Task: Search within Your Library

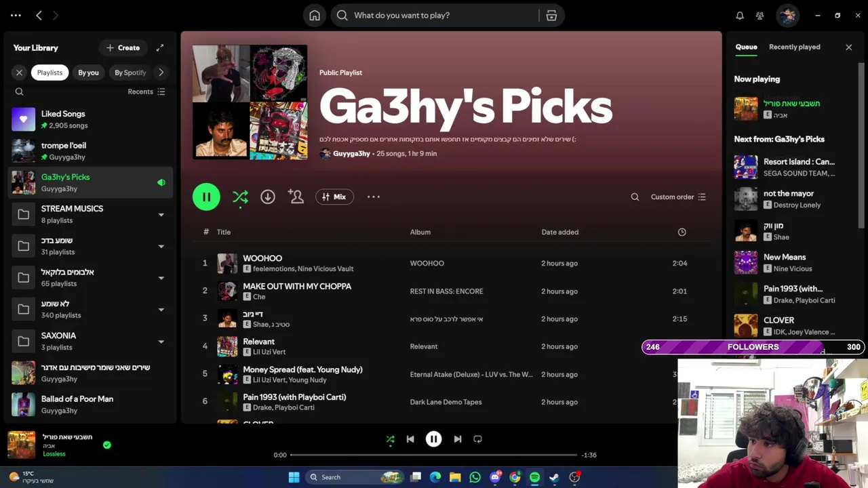Action: click(19, 91)
